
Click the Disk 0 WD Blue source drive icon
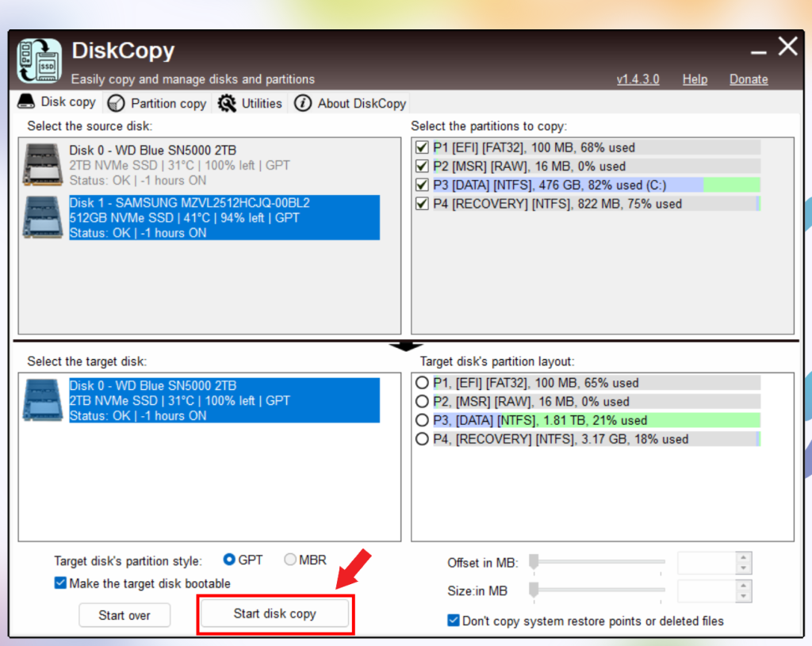43,165
